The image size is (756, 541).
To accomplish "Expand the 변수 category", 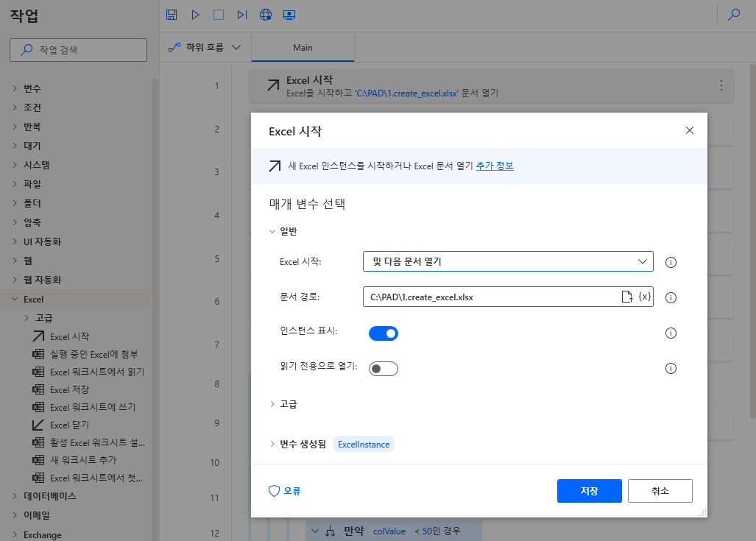I will 15,88.
